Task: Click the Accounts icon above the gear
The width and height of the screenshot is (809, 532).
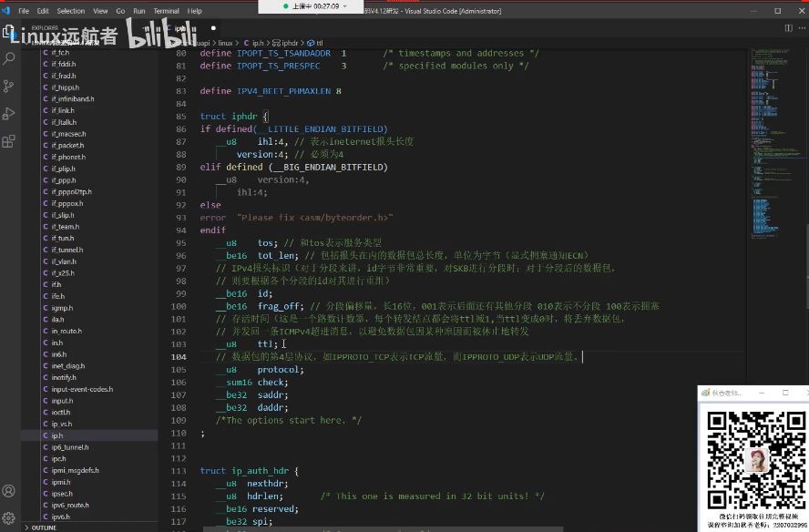Action: [x=8, y=490]
